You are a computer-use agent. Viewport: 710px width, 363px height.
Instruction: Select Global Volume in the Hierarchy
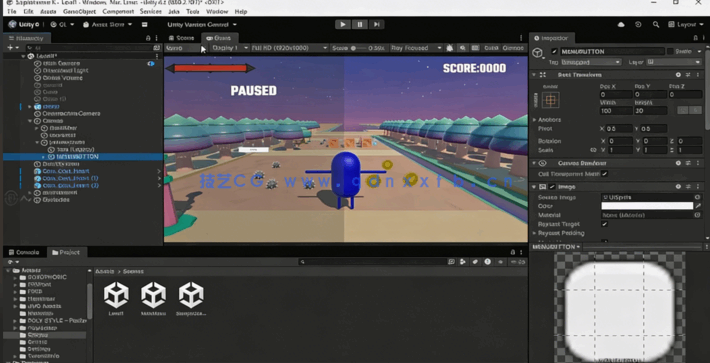(62, 78)
